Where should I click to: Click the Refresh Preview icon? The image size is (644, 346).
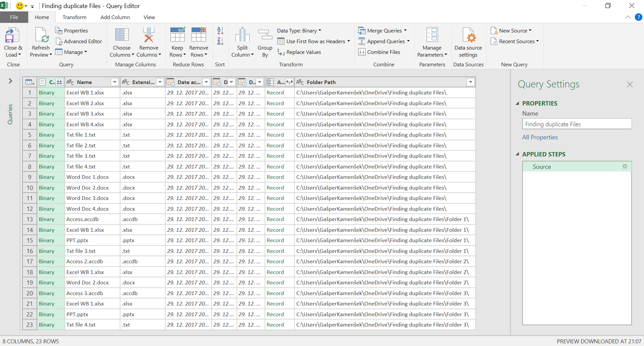pos(41,35)
